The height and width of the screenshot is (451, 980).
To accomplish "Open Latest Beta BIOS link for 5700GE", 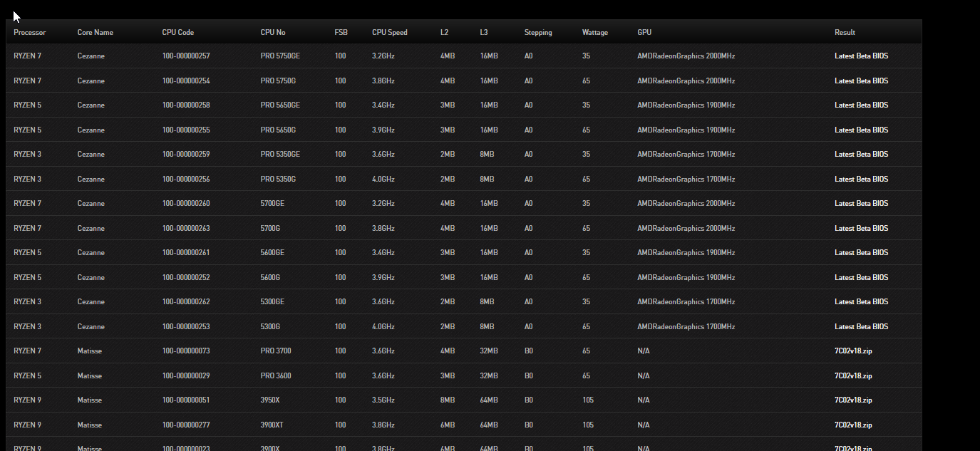I will click(861, 204).
